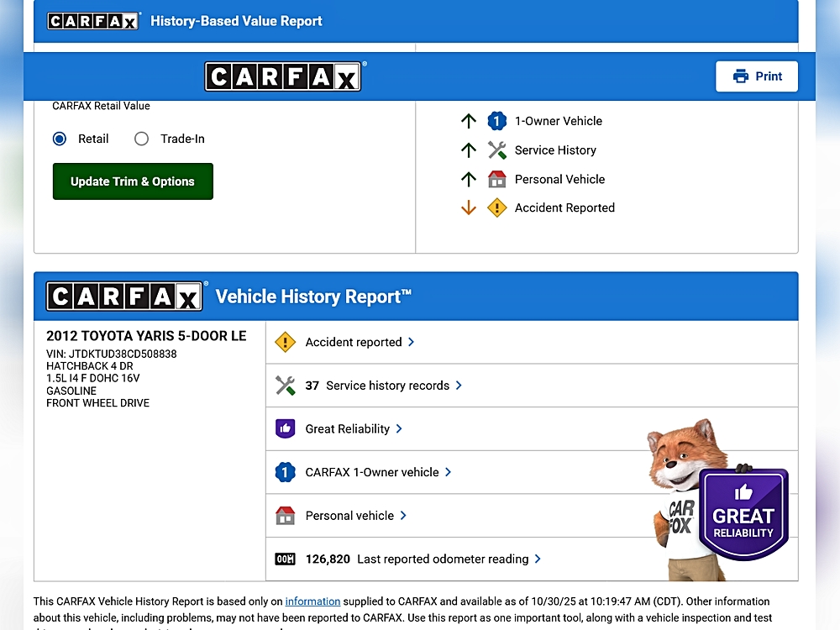This screenshot has height=630, width=840.
Task: Open the 'information' hyperlink in the disclaimer
Action: [312, 601]
